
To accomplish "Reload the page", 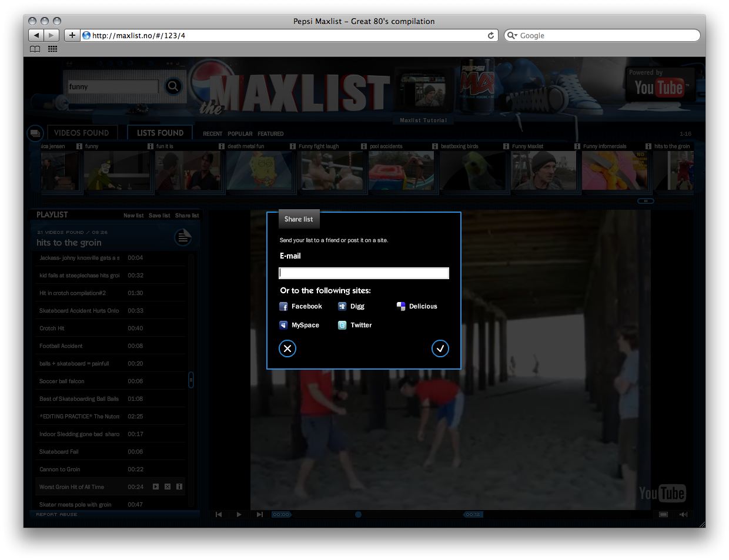I will pos(491,35).
